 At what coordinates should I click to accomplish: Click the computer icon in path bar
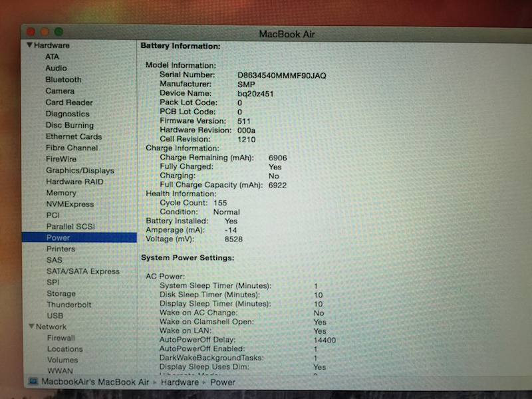[x=33, y=382]
